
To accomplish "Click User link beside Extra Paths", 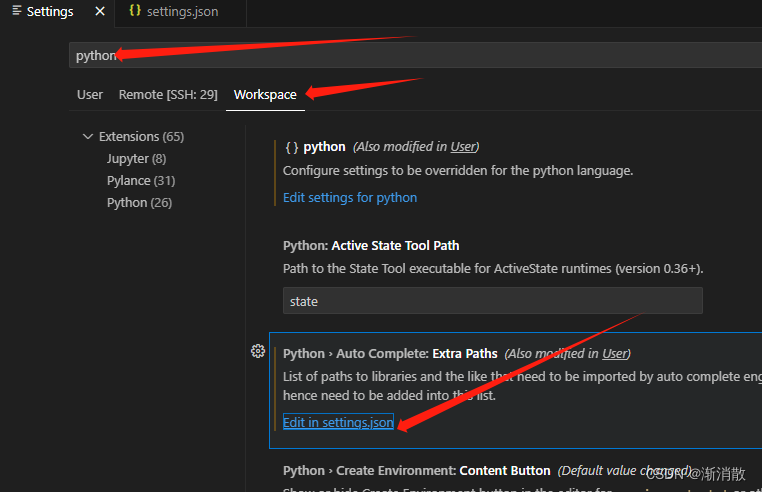I will [614, 353].
